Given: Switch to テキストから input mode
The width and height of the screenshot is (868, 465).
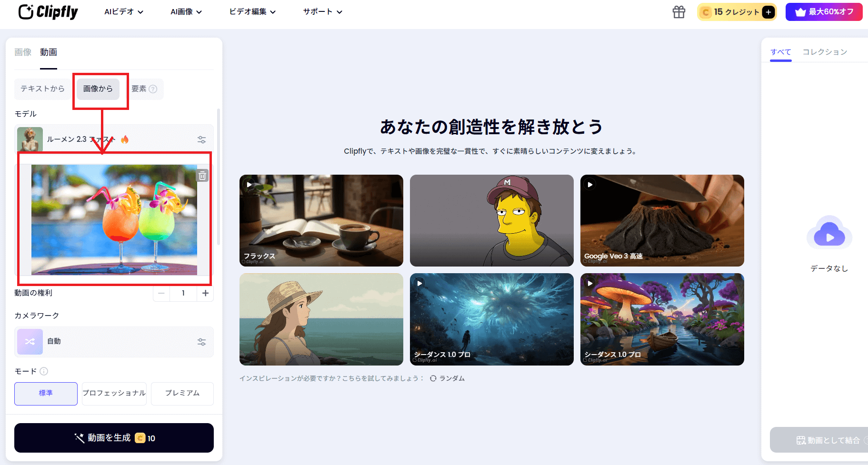Looking at the screenshot, I should point(42,89).
